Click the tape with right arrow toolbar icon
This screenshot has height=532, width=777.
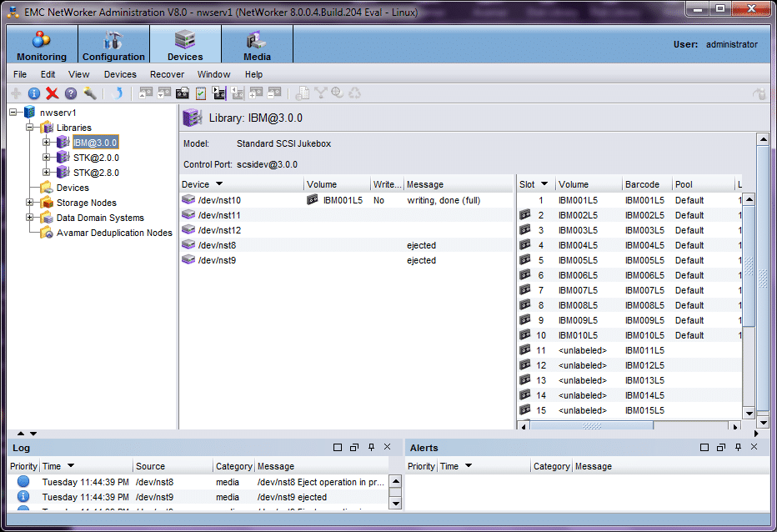click(x=218, y=93)
